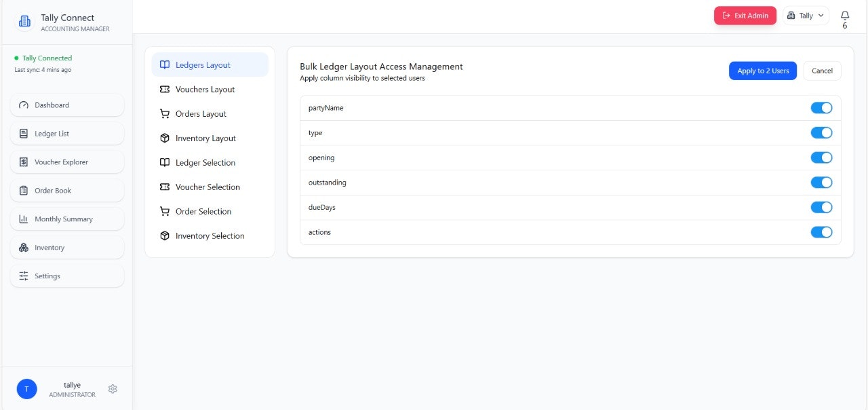Select Inventory Selection menu item

(210, 236)
